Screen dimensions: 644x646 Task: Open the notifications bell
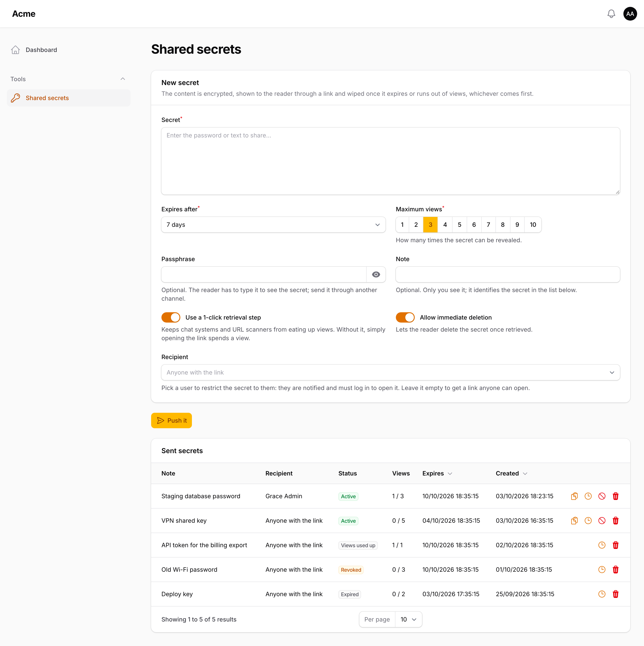pyautogui.click(x=611, y=14)
